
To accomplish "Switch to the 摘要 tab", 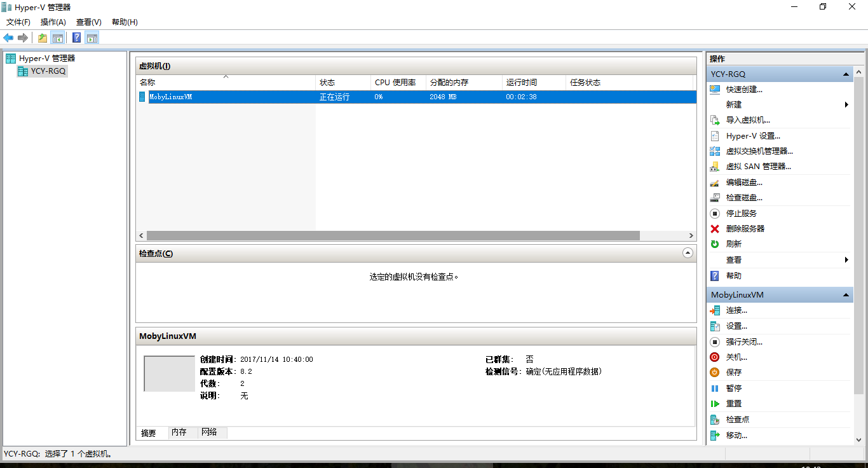I will coord(149,433).
